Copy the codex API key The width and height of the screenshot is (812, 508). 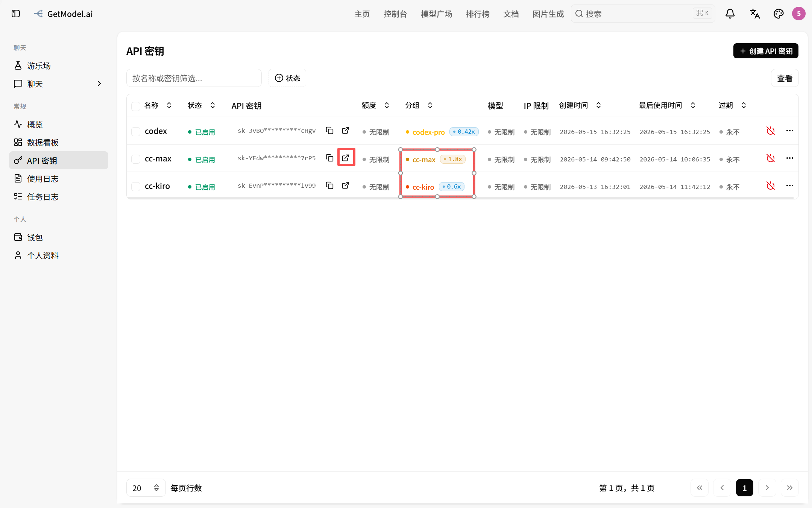330,131
